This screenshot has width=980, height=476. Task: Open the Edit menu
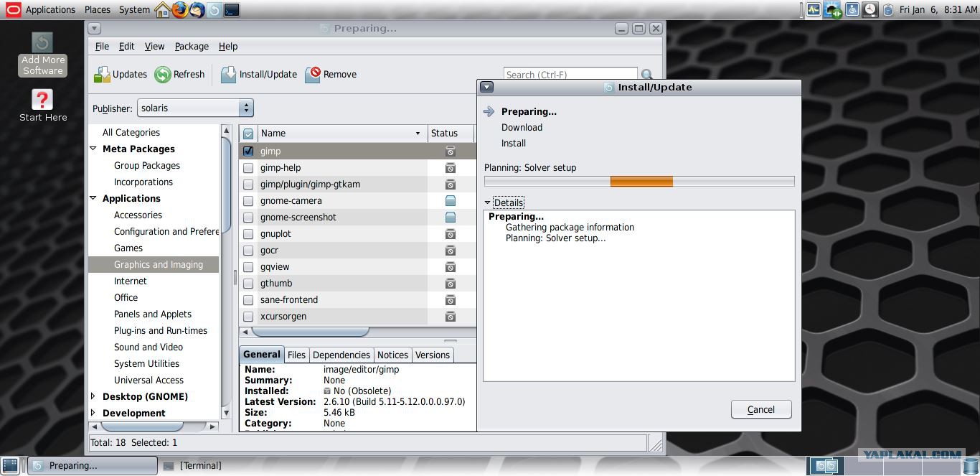[126, 46]
